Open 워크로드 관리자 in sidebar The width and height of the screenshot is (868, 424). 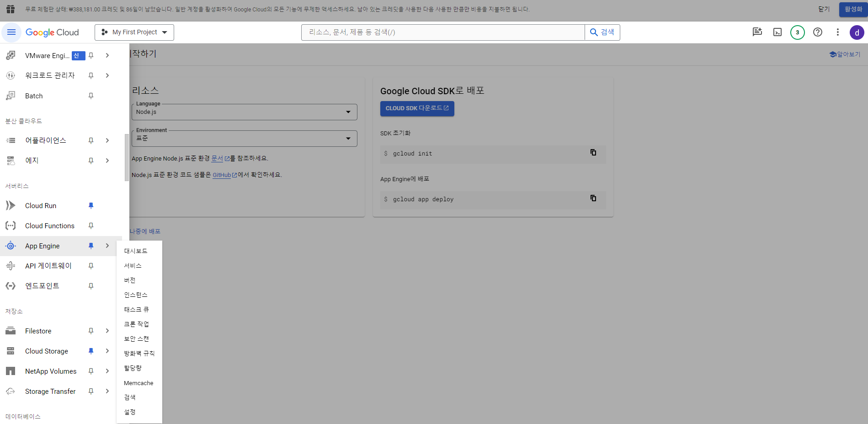[50, 75]
